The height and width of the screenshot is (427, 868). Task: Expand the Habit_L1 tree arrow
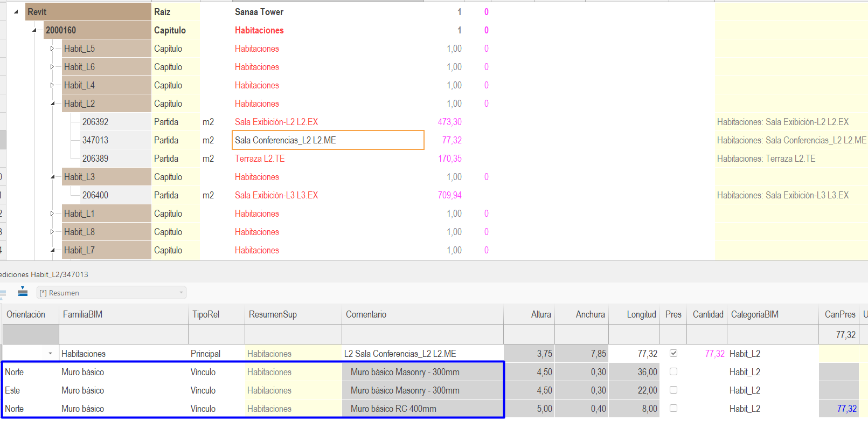click(52, 213)
